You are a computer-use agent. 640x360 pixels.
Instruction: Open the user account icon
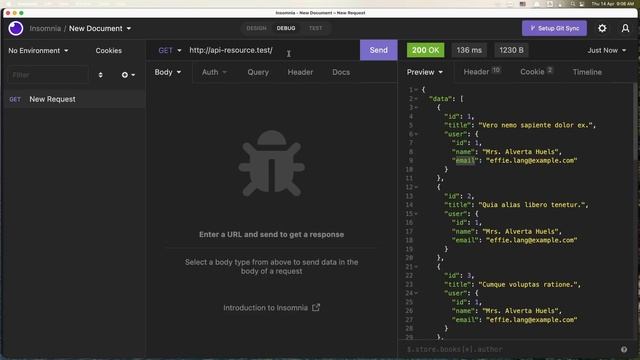pos(625,28)
